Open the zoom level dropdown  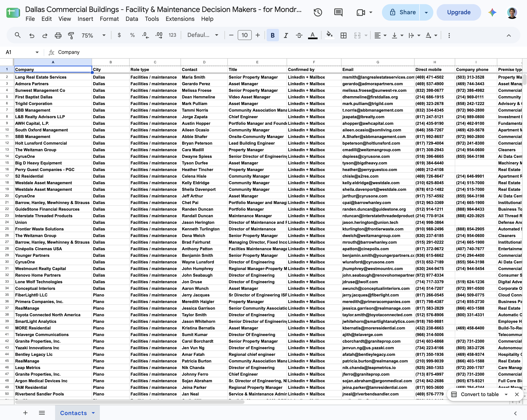click(x=94, y=35)
